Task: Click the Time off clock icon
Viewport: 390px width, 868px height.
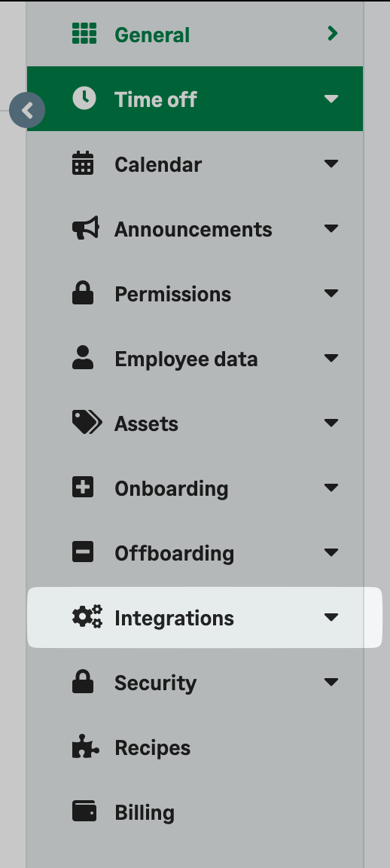Action: [84, 99]
